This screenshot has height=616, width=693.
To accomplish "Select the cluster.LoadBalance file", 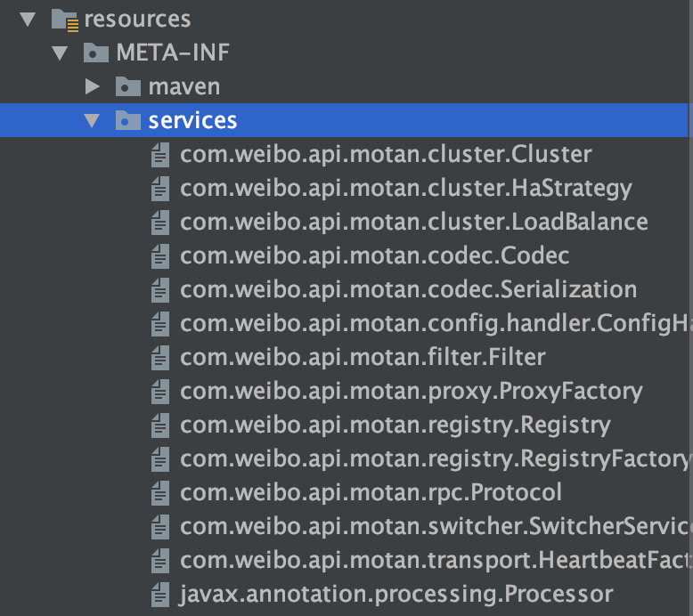I will (x=413, y=223).
